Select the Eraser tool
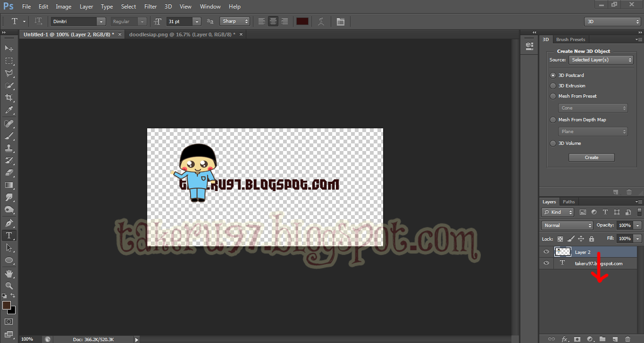Viewport: 644px width, 343px height. (9, 173)
